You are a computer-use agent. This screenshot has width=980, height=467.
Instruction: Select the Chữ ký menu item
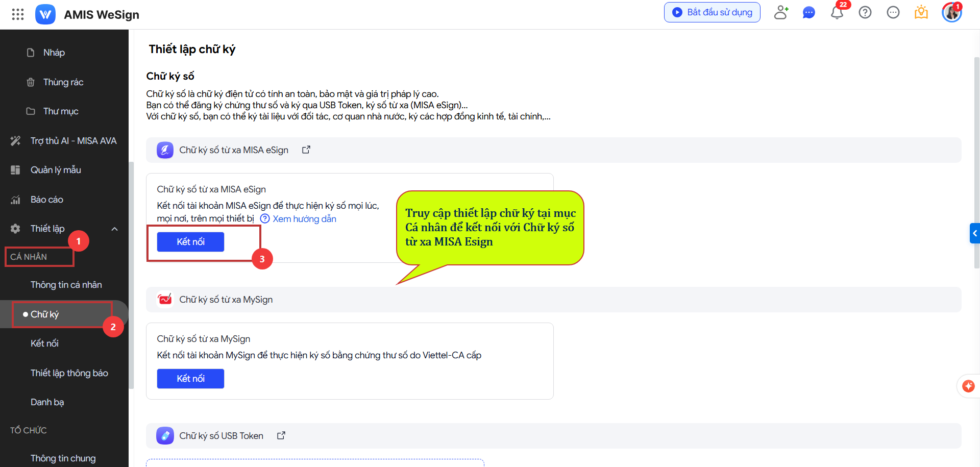point(64,314)
